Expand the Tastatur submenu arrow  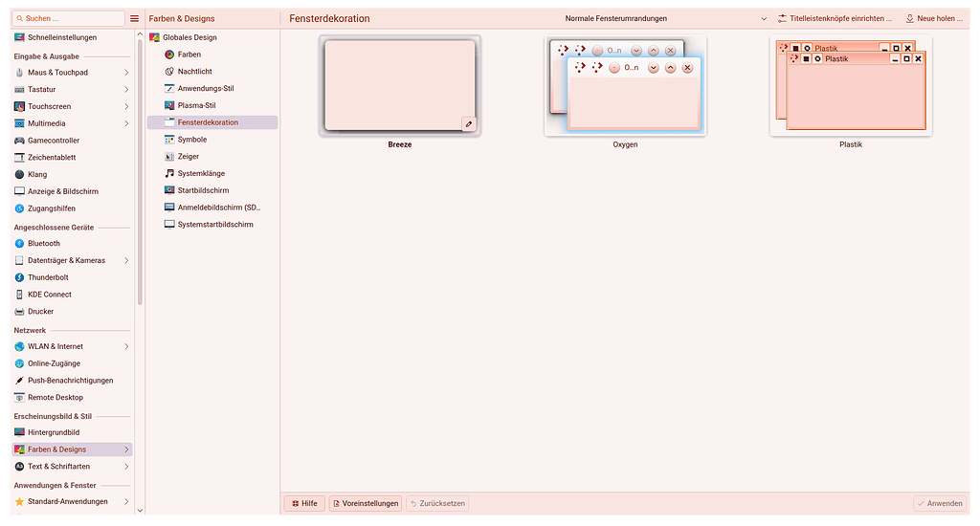click(126, 89)
